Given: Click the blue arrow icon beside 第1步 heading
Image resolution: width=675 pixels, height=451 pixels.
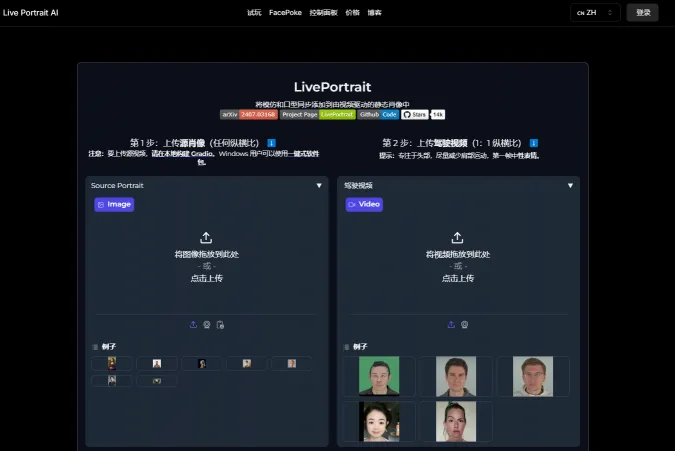Looking at the screenshot, I should point(271,143).
